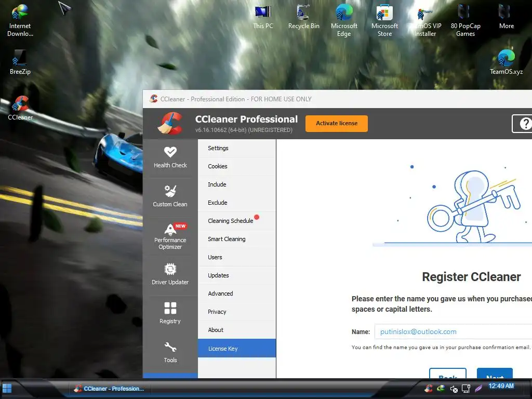Click CCleaner tray icon in system tray
532x399 pixels.
429,389
